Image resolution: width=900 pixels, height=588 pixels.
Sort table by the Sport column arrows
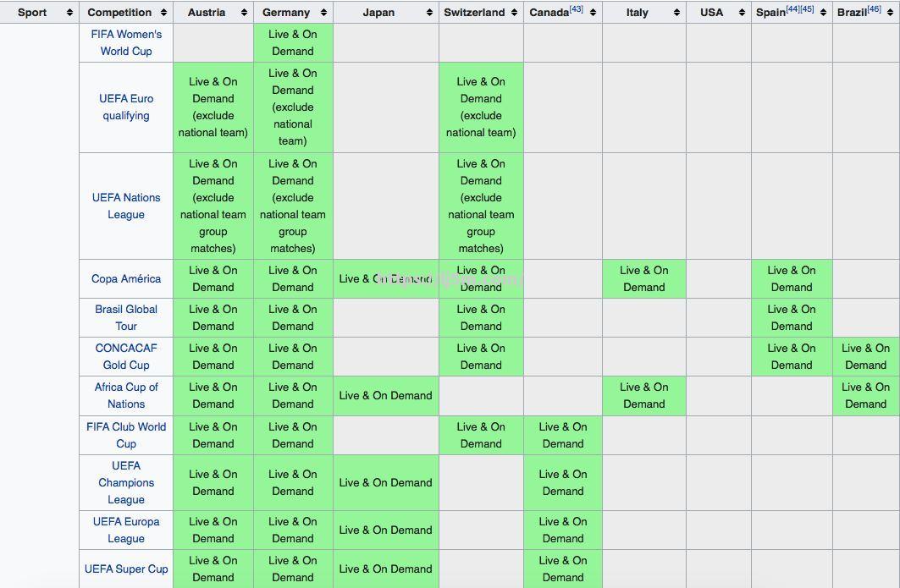(x=69, y=13)
